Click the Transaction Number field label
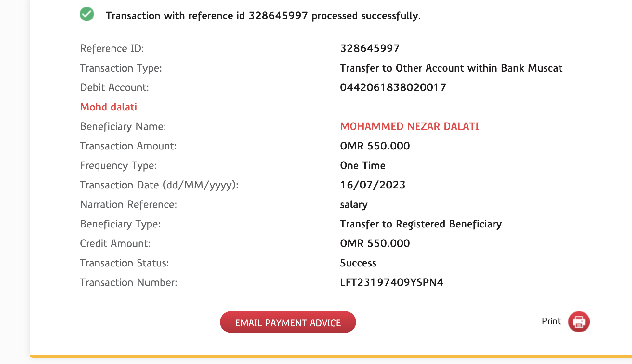Screen dimensions: 632x364 click(128, 282)
